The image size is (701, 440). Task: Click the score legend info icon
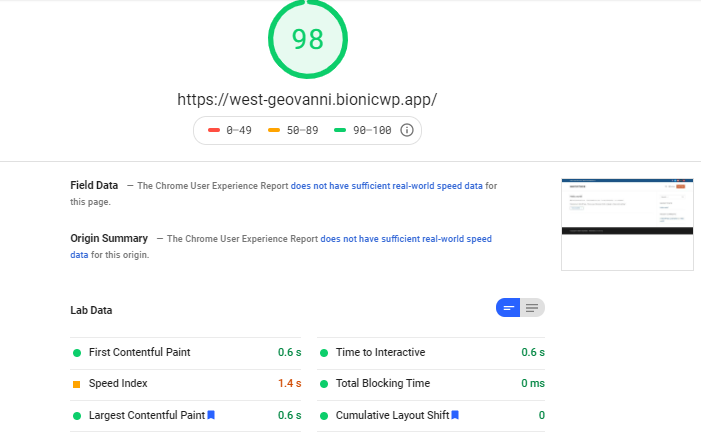[406, 130]
